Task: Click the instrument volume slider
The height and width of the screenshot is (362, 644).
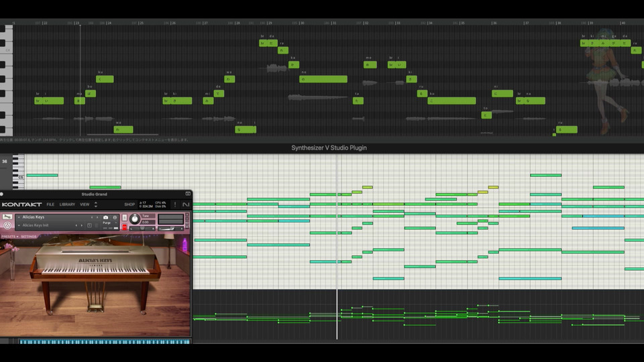Action: pos(170,228)
